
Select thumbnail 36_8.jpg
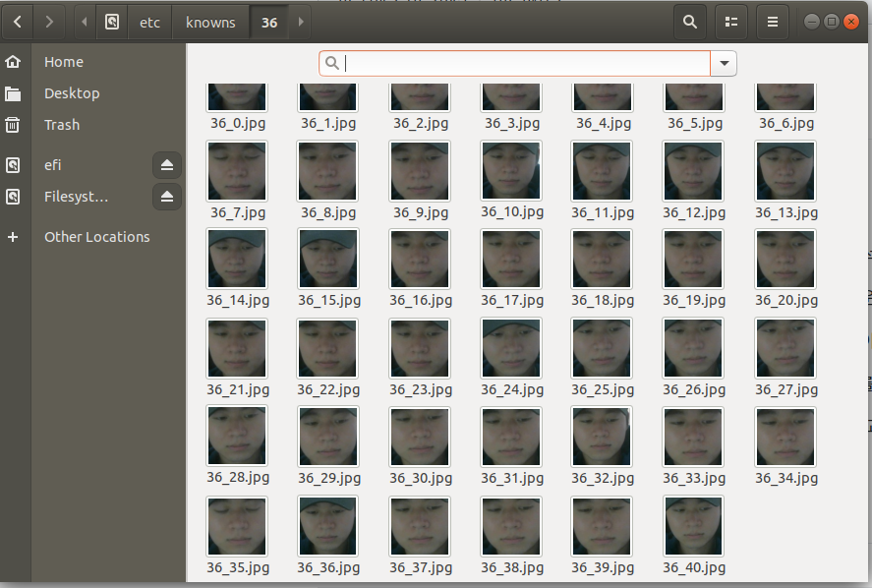tap(327, 171)
